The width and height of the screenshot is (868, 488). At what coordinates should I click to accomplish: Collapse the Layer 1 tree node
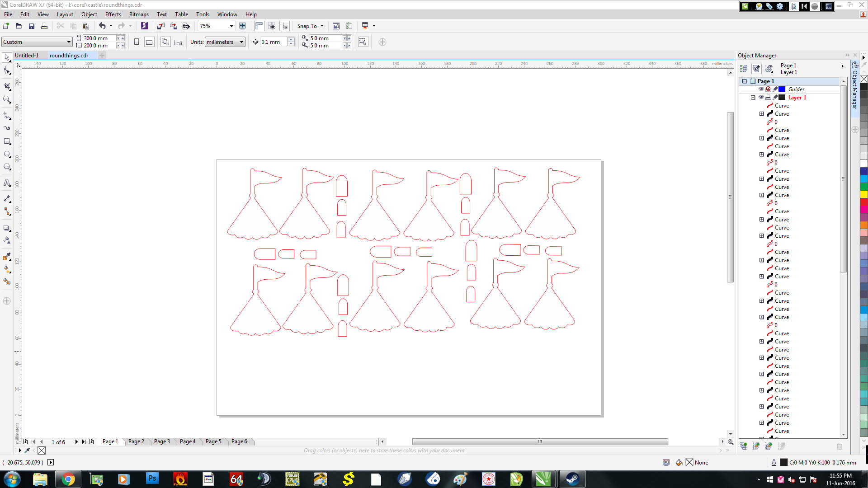[x=753, y=98]
